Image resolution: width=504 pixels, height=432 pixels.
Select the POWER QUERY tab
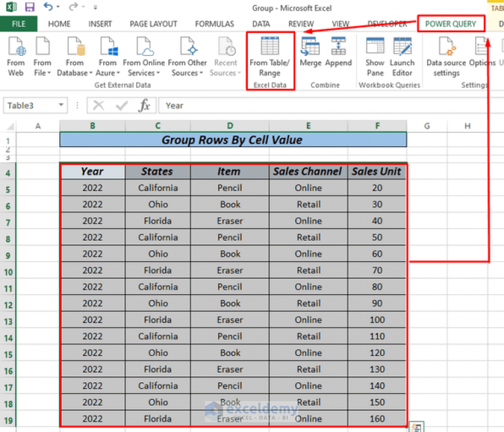(451, 24)
